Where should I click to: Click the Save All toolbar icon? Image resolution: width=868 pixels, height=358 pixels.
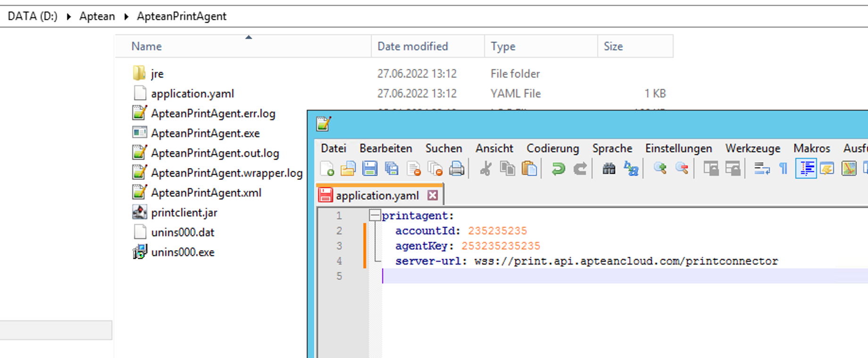tap(392, 169)
